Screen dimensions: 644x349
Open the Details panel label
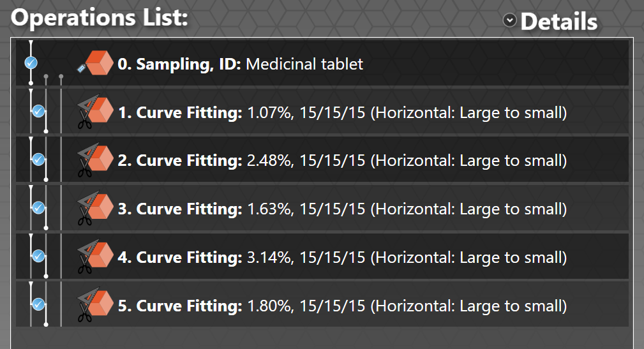tap(559, 22)
